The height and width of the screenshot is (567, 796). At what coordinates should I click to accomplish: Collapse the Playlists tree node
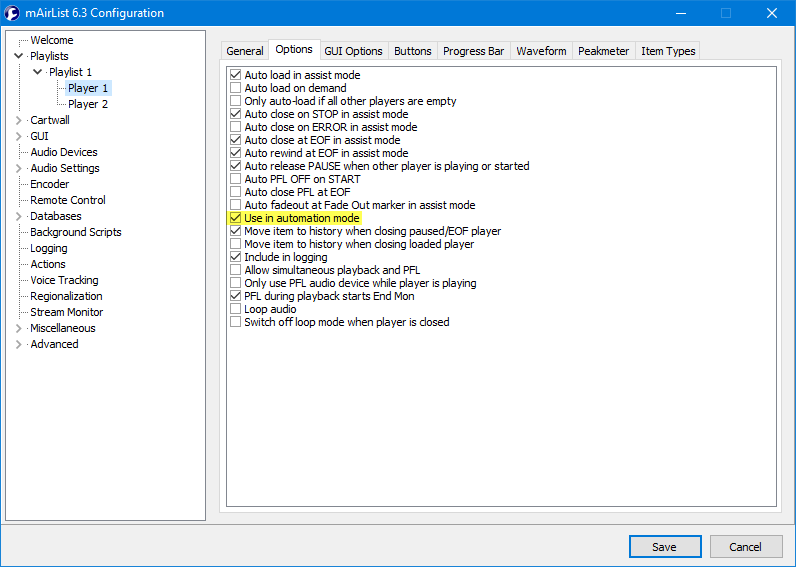pos(19,56)
